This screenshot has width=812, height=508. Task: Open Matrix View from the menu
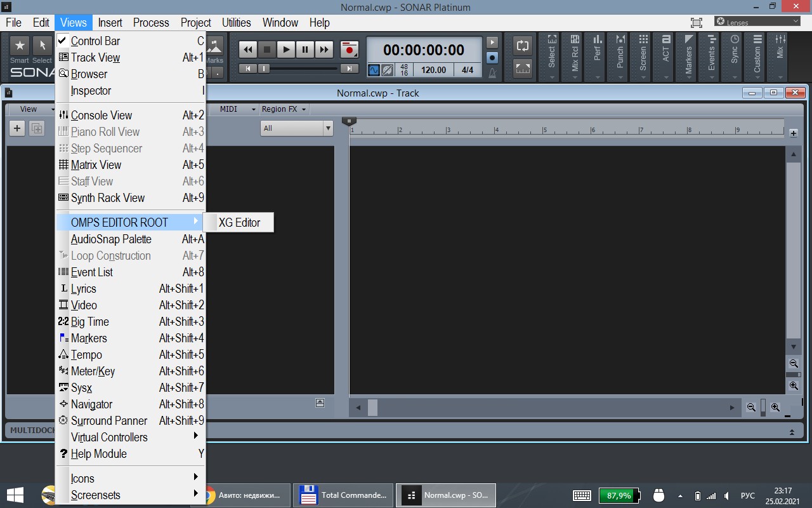[x=131, y=164]
